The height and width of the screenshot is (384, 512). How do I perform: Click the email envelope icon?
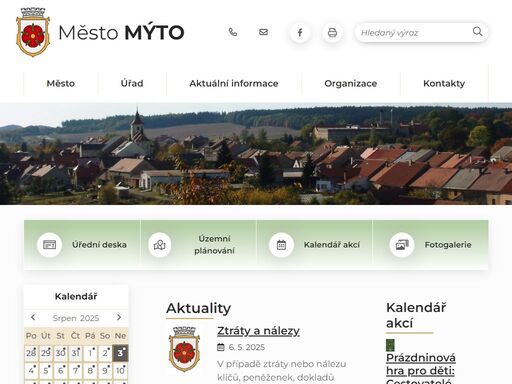263,32
